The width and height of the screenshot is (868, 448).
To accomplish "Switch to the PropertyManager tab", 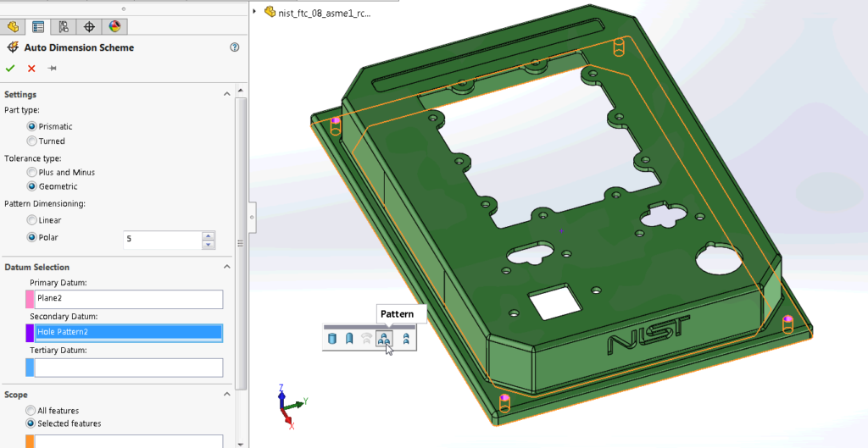I will tap(37, 26).
